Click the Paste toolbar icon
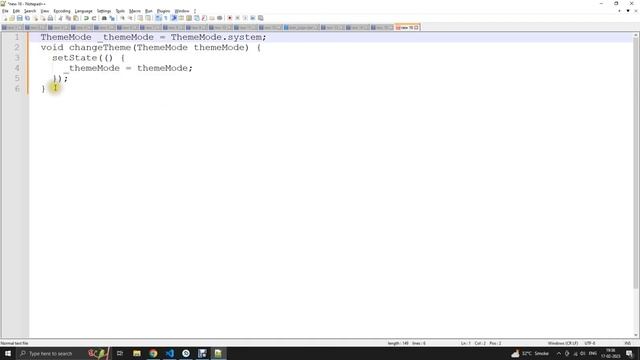The height and width of the screenshot is (360, 640). pos(76,18)
